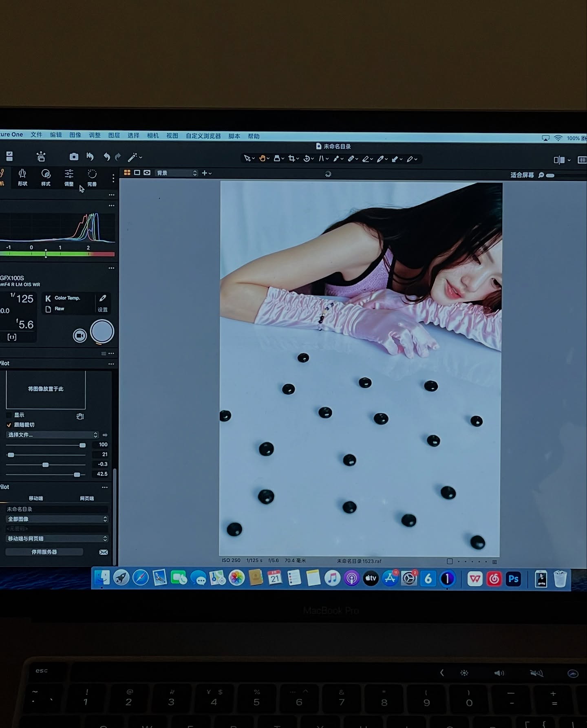Click the camera capture icon in toolbar
587x728 pixels.
click(74, 157)
